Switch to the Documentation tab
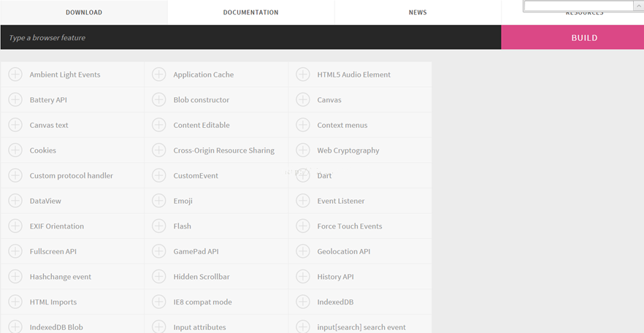This screenshot has width=644, height=333. tap(250, 12)
